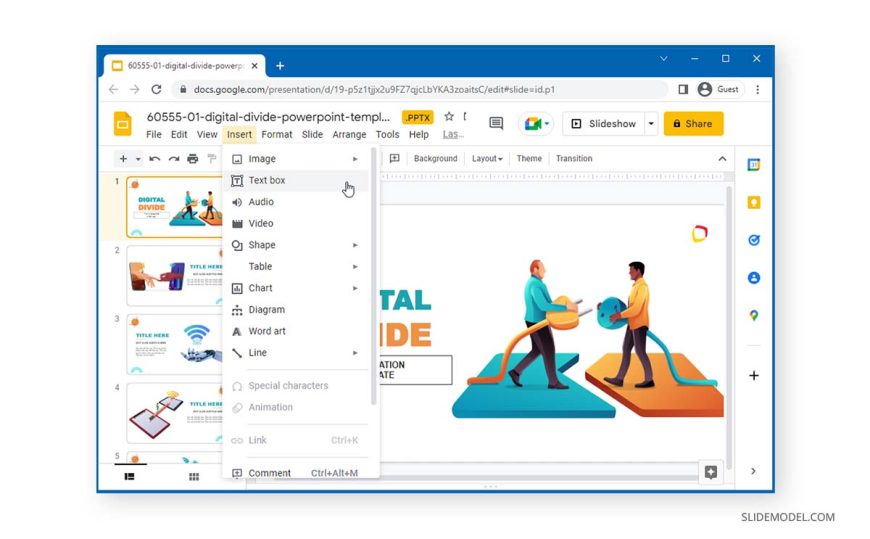870x539 pixels.
Task: Open the Layout dropdown
Action: tap(487, 159)
